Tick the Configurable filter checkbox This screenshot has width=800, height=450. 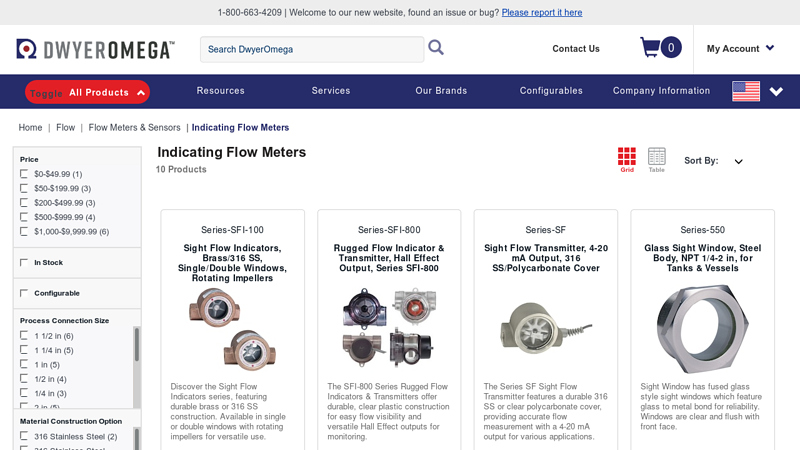pyautogui.click(x=24, y=293)
